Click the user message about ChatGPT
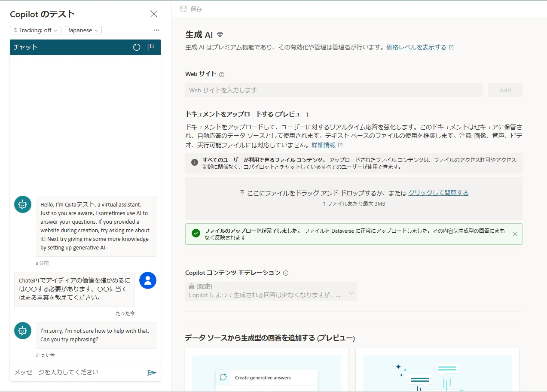547x392 pixels. pyautogui.click(x=74, y=289)
